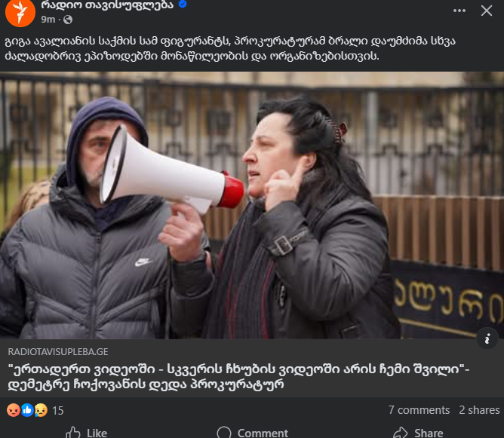
Task: Open the article headline below the photo
Action: pyautogui.click(x=238, y=377)
